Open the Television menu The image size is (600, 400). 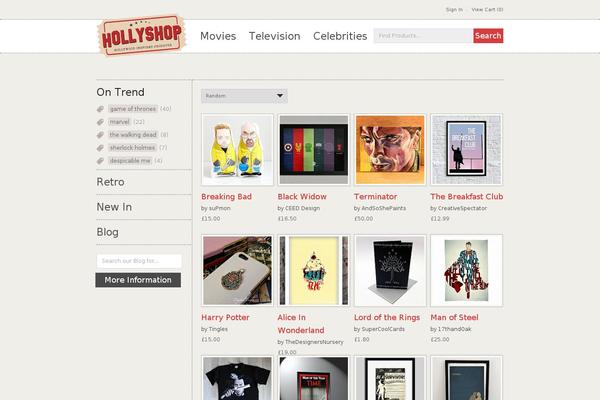274,36
